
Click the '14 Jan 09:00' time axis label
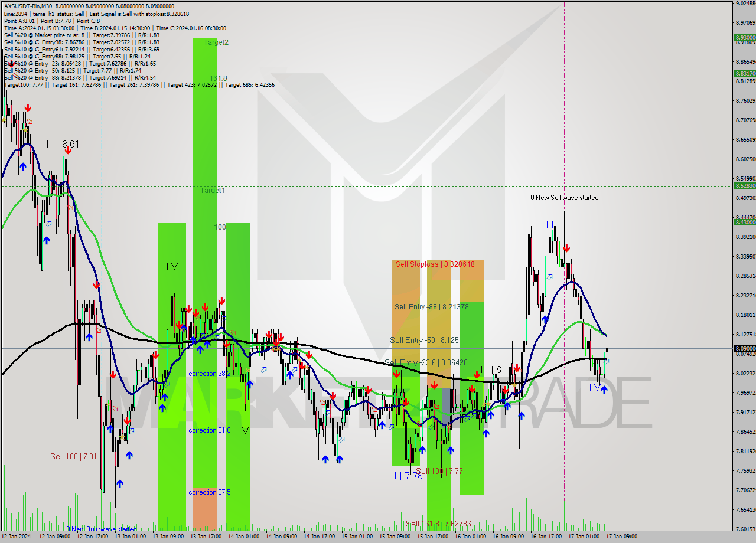(282, 537)
